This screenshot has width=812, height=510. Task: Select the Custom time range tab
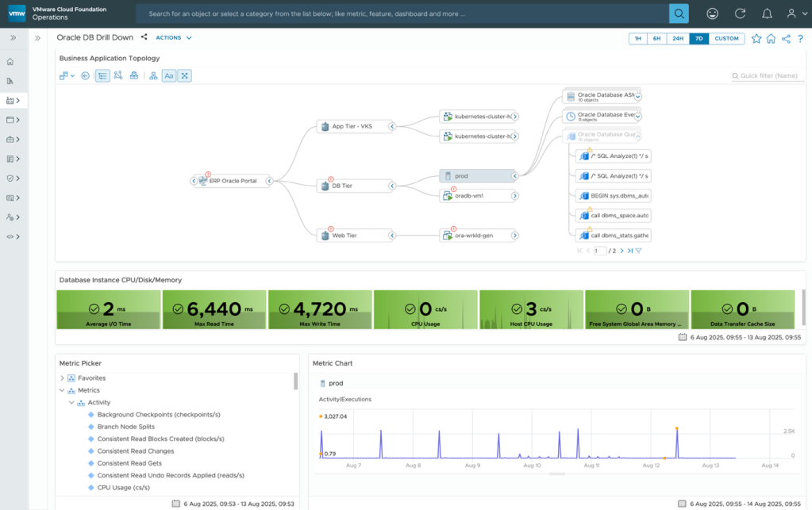[725, 38]
